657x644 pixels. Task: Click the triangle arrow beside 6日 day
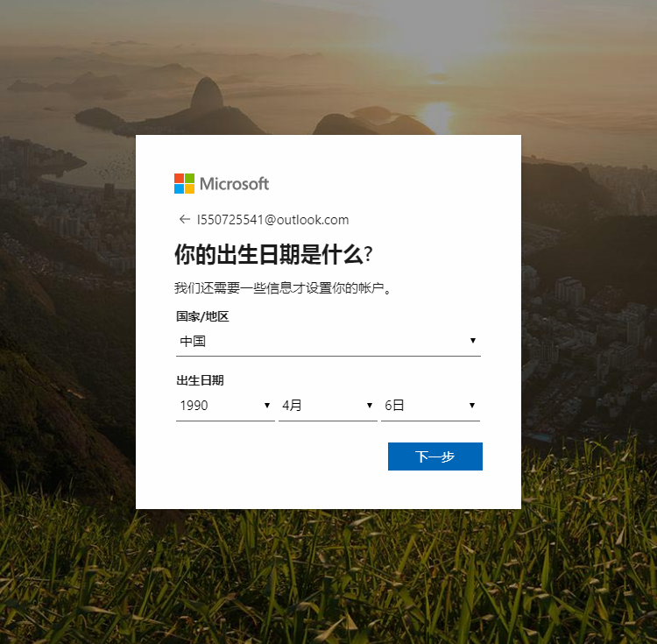[x=472, y=405]
